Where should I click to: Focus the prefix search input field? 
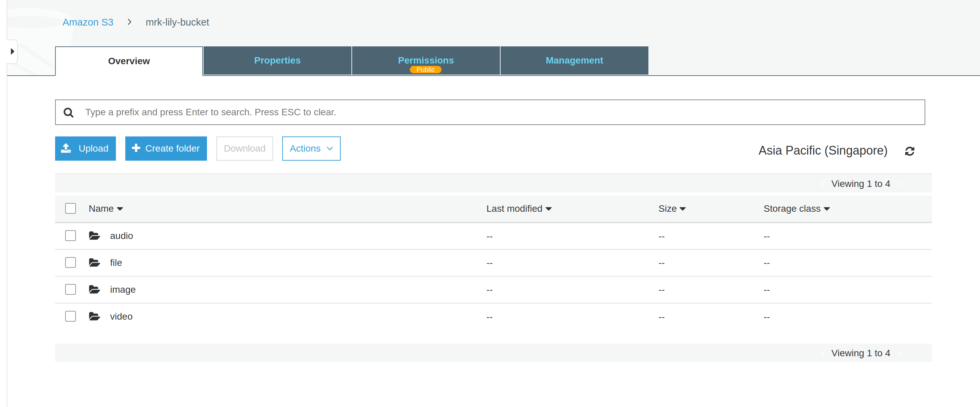[x=495, y=112]
